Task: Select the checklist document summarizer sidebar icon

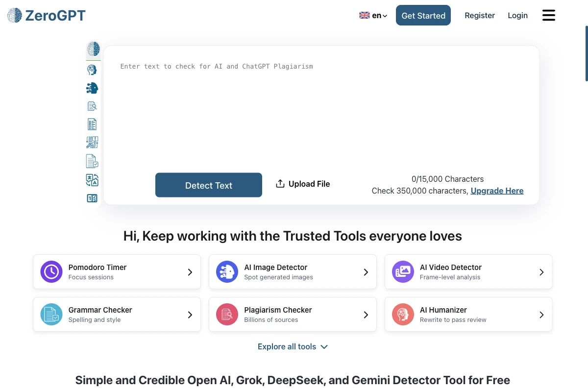Action: pyautogui.click(x=92, y=124)
